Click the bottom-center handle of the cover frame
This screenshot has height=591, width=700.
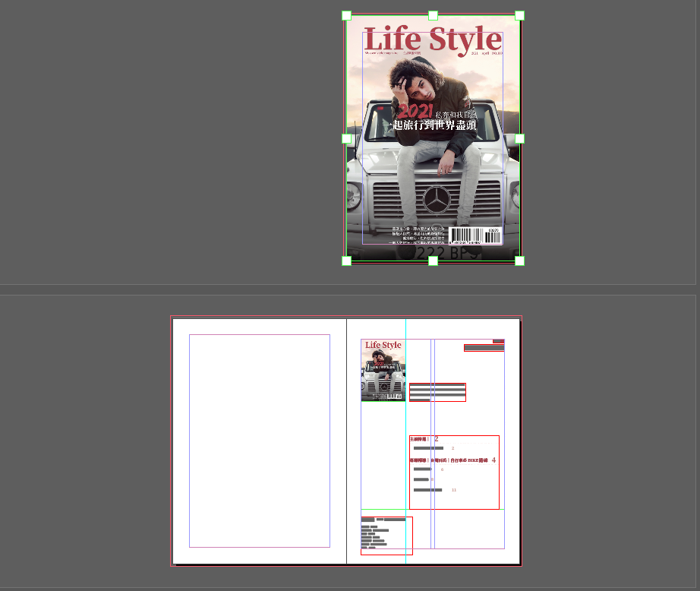(433, 261)
